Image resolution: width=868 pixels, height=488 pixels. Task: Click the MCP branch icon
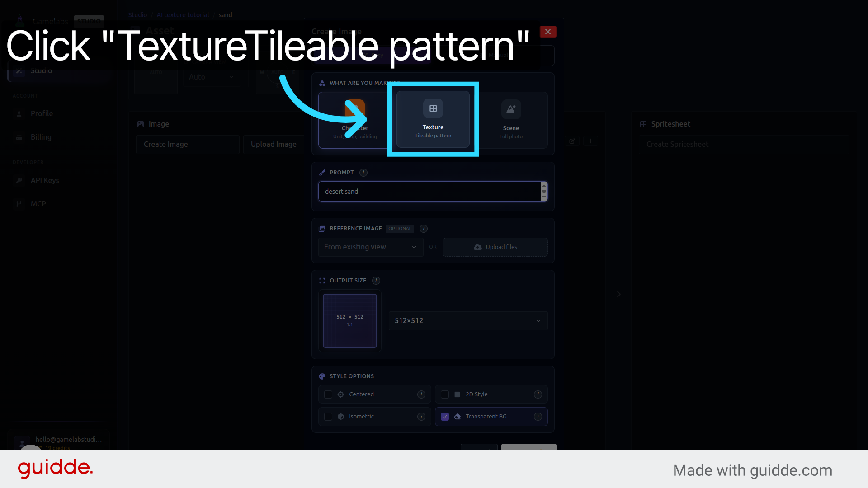(19, 204)
